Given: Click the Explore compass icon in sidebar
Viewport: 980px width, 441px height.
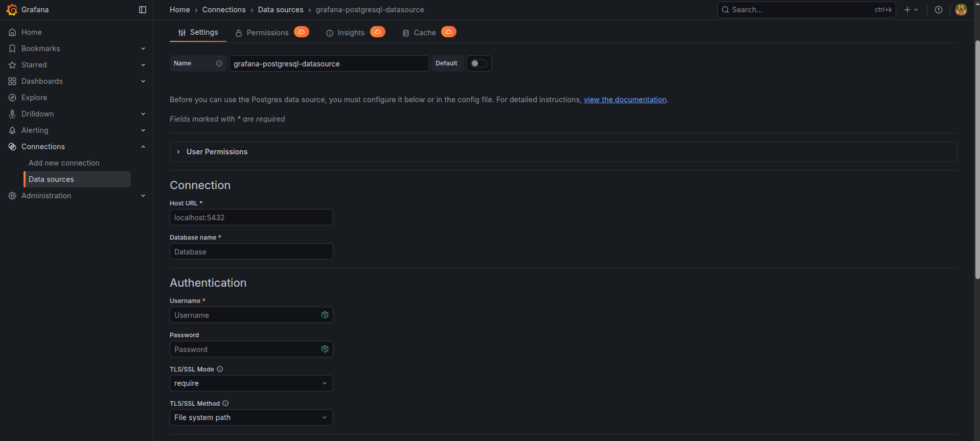Looking at the screenshot, I should [12, 98].
